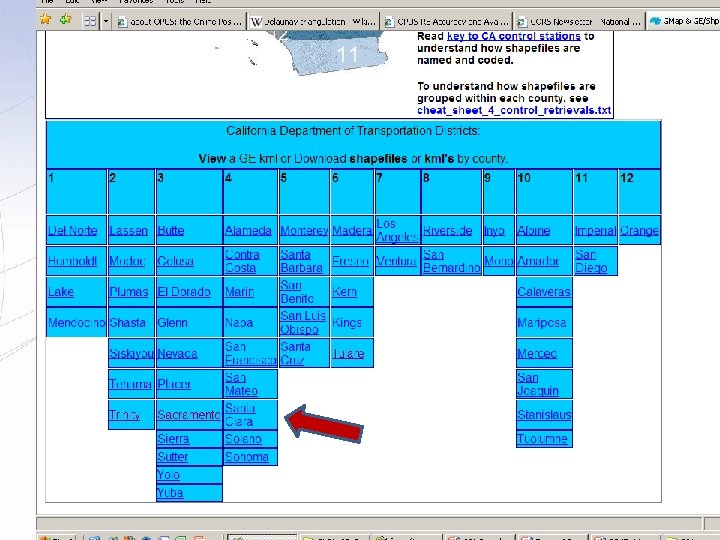
Task: Open the Sutter county link
Action: [173, 457]
